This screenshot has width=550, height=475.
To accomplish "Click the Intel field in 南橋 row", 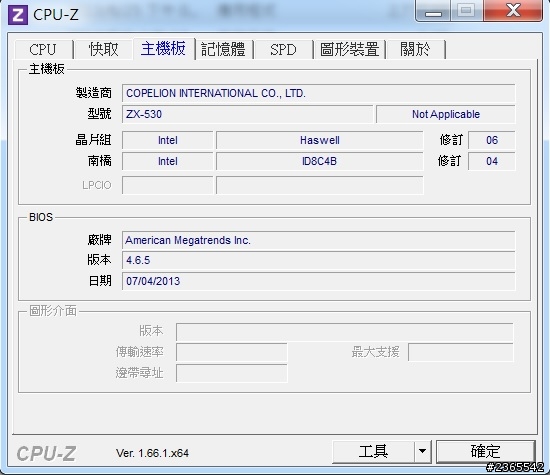I will pyautogui.click(x=168, y=161).
